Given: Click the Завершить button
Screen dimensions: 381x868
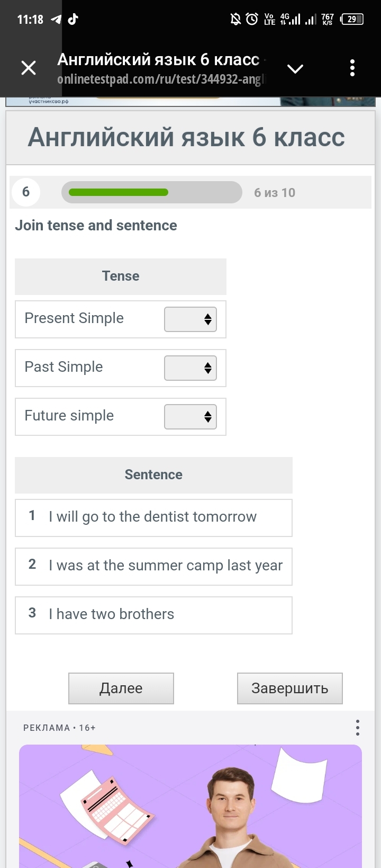Looking at the screenshot, I should pyautogui.click(x=290, y=688).
